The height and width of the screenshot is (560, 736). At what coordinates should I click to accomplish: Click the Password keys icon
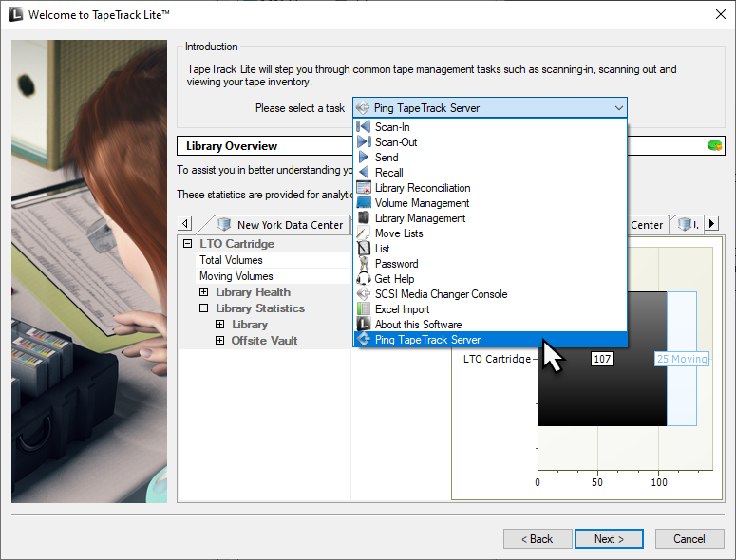coord(364,263)
